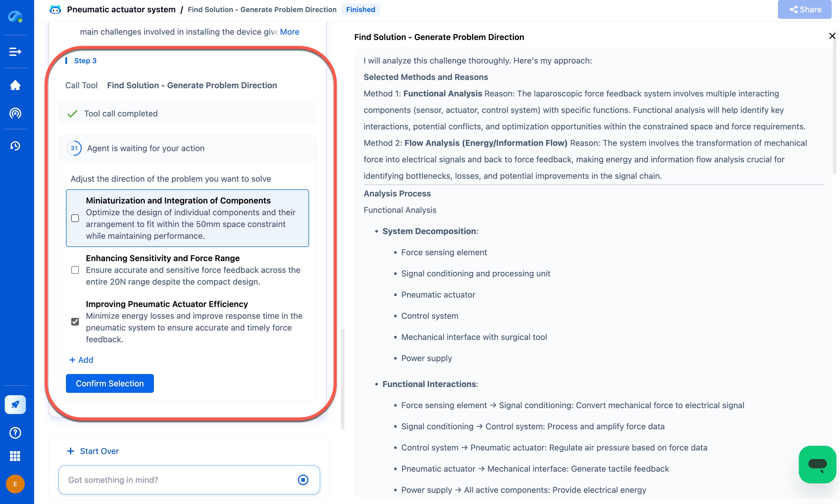840x504 pixels.
Task: Check Miniaturization and Integration of Components
Action: pyautogui.click(x=75, y=218)
